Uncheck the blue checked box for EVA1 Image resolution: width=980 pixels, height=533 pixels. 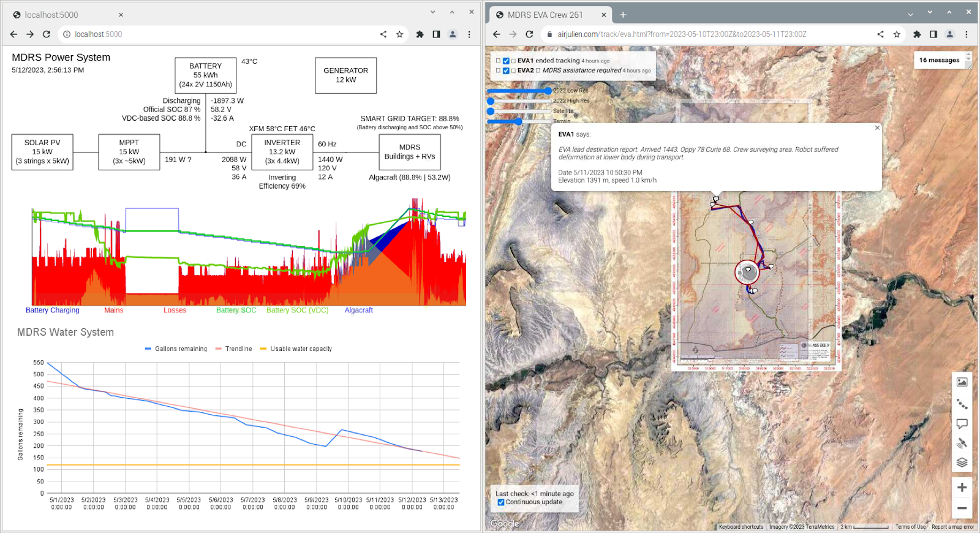click(x=506, y=61)
